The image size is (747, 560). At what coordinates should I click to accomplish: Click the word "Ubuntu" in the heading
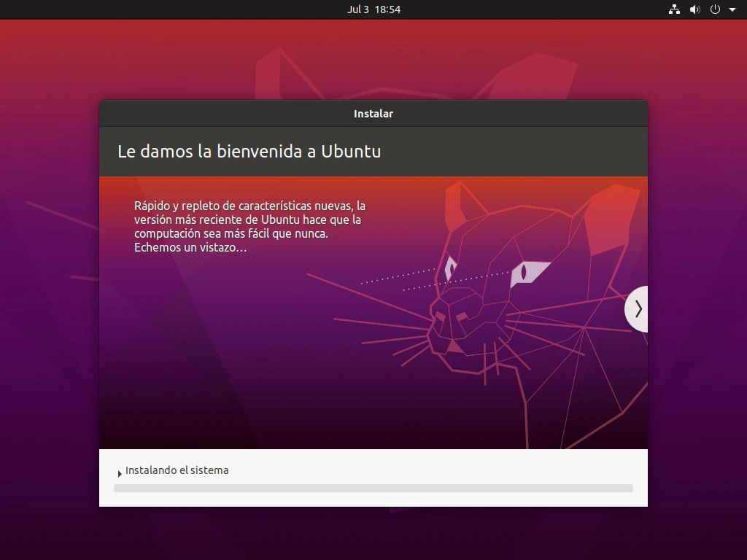(x=352, y=152)
